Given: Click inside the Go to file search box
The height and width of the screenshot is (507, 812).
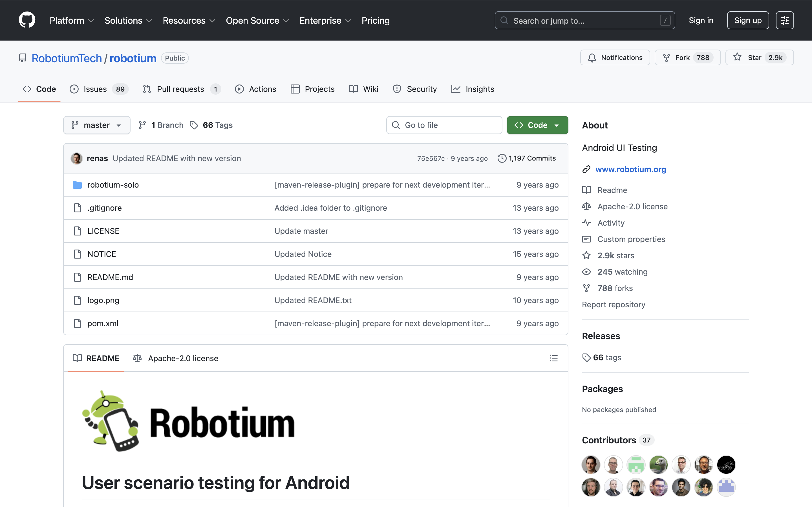Looking at the screenshot, I should pyautogui.click(x=443, y=125).
